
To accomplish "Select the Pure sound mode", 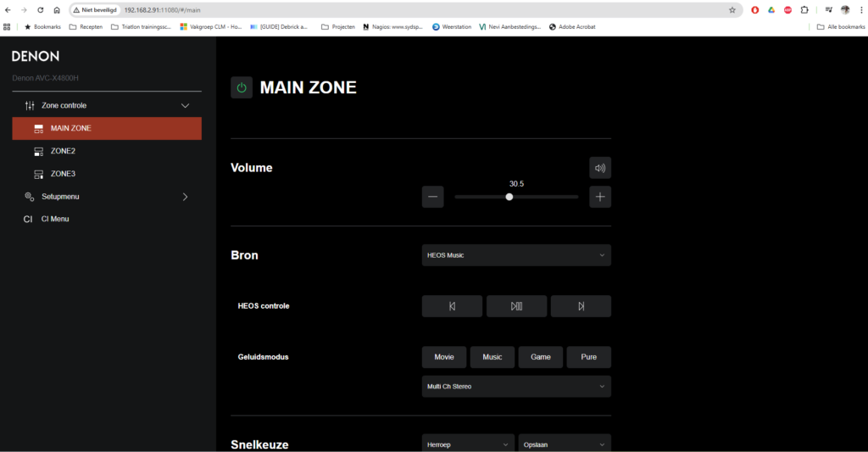I will (588, 357).
